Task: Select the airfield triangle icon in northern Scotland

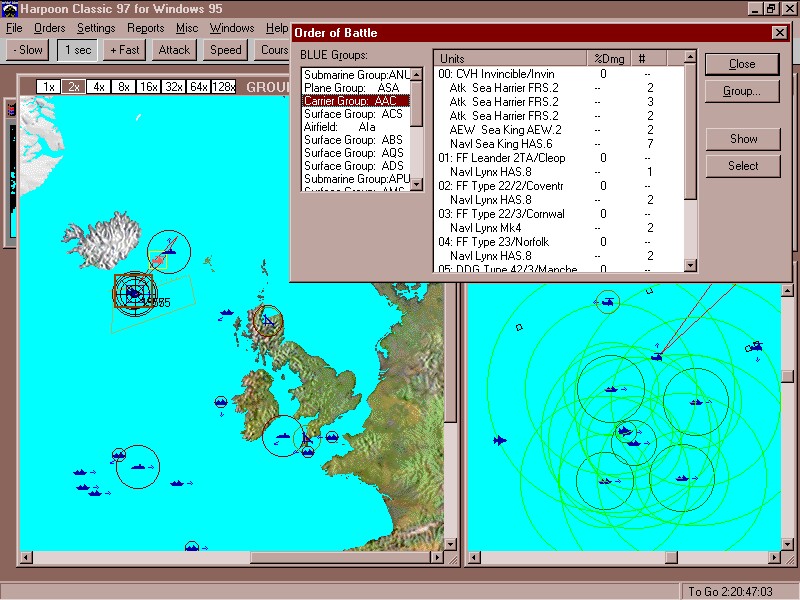Action: (268, 320)
